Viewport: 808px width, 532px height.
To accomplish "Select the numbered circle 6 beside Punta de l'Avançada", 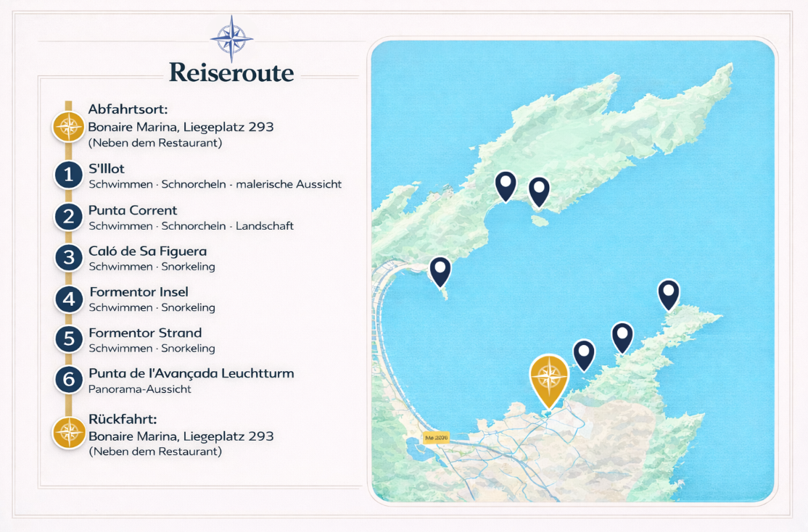I will pos(67,379).
